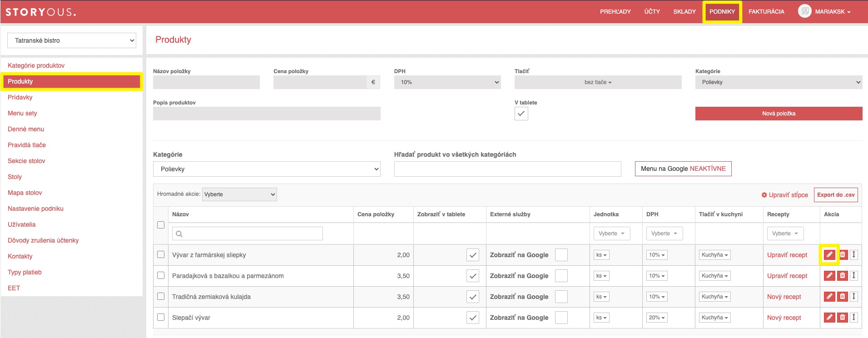Toggle the V tablete checkbox in new item form
Screen dimensions: 868x338
coord(521,114)
